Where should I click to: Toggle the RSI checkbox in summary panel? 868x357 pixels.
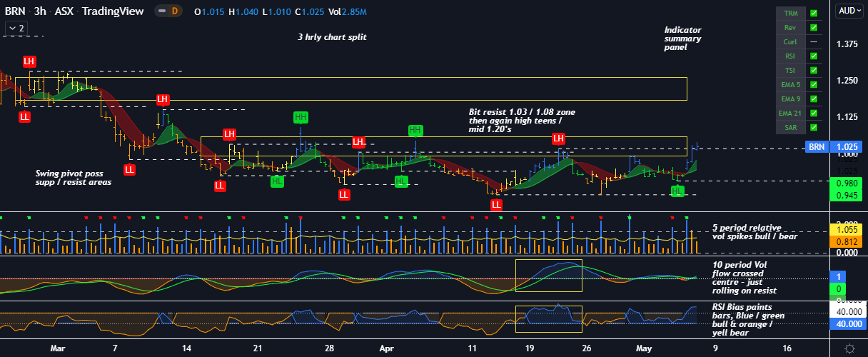(x=814, y=56)
